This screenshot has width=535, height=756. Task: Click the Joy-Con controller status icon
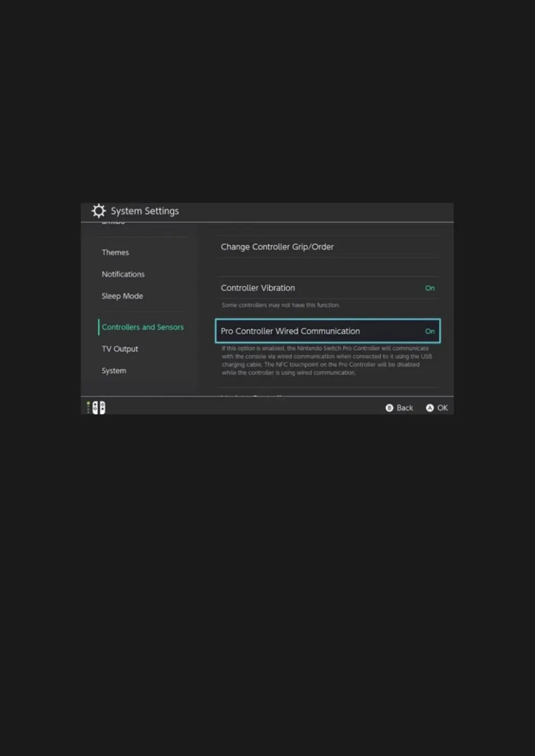96,408
